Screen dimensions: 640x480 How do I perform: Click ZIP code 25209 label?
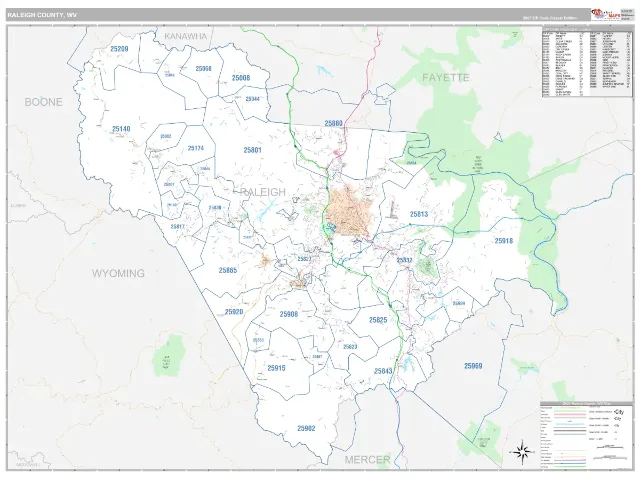119,49
